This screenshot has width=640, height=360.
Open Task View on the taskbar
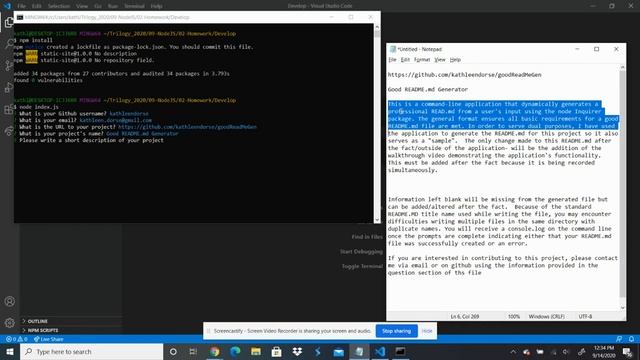(x=193, y=351)
